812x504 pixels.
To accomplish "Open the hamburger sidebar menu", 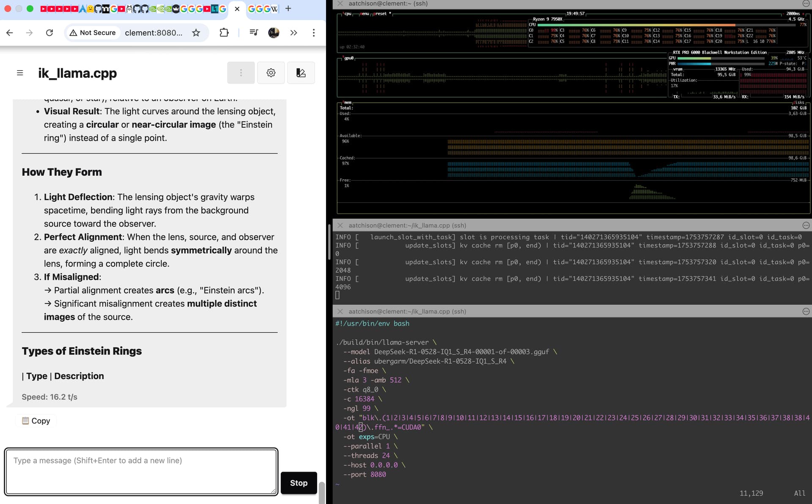I will click(20, 73).
